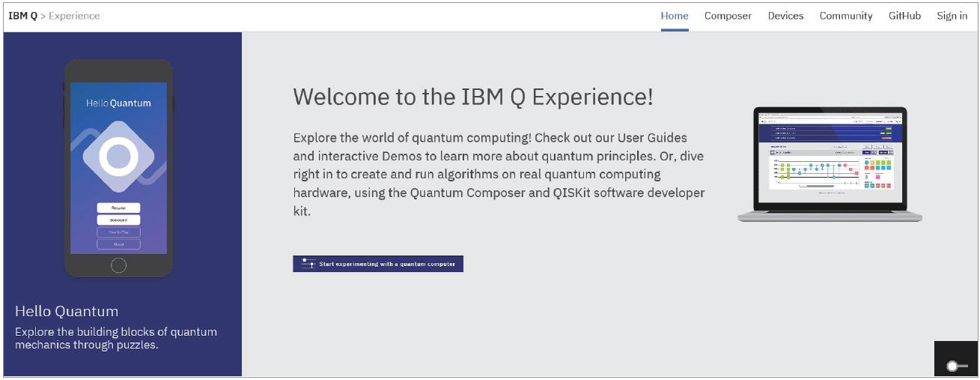Open the dark widget in the corner

tap(956, 358)
